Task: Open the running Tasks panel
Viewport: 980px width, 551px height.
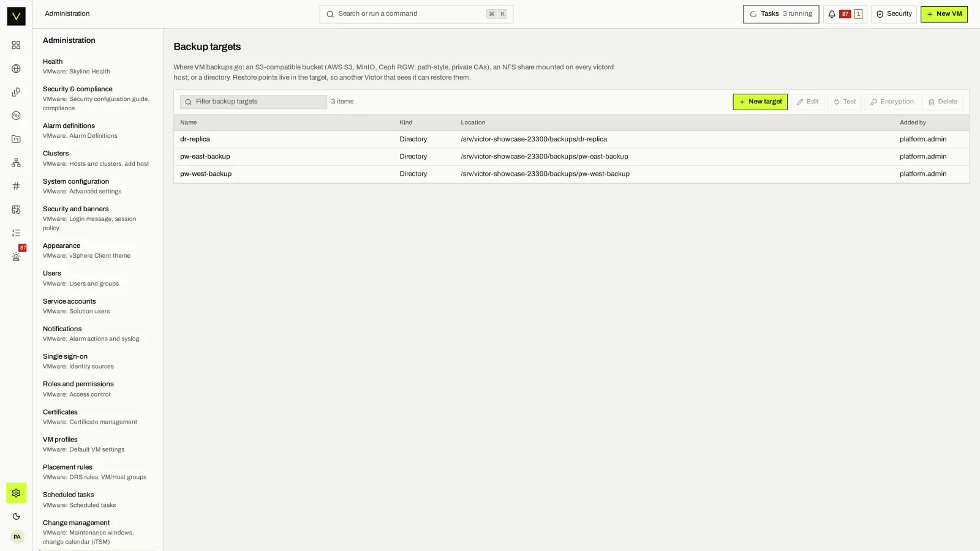Action: [x=780, y=14]
